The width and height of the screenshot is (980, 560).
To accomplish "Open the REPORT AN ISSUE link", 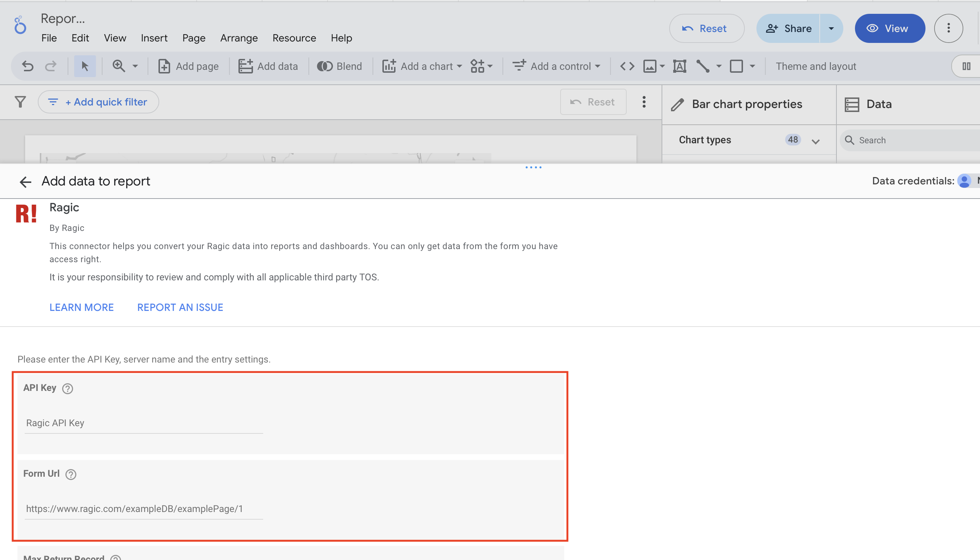I will tap(180, 307).
